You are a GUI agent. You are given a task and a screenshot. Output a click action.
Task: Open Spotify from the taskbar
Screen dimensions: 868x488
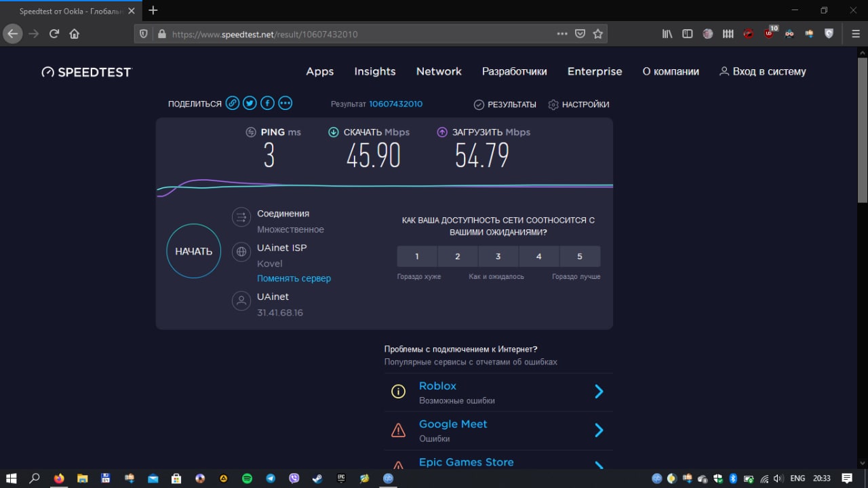pos(247,478)
